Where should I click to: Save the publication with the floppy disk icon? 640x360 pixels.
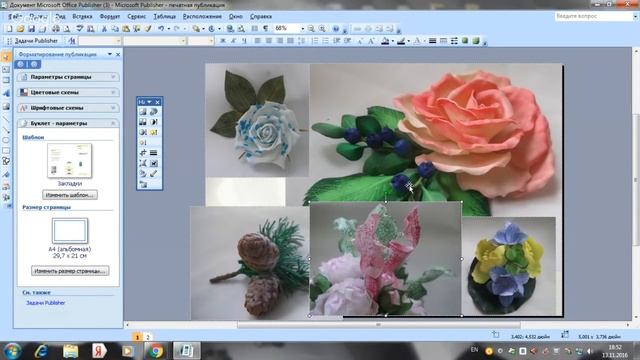[x=31, y=29]
